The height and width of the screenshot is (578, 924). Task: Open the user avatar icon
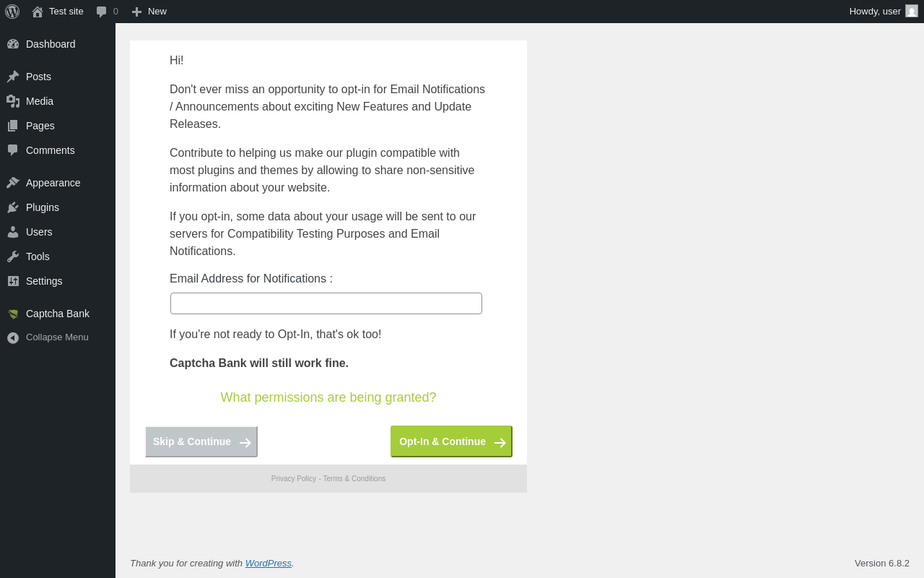click(912, 11)
